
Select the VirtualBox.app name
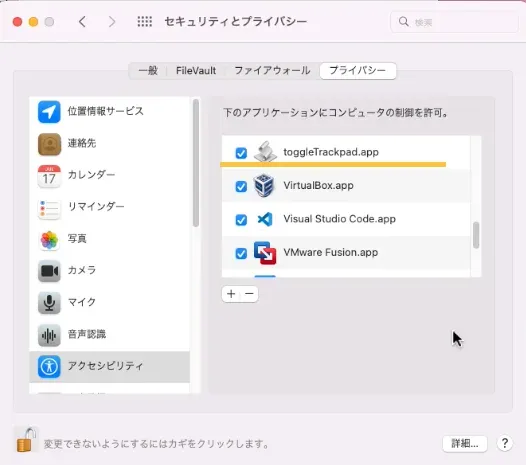click(x=318, y=186)
